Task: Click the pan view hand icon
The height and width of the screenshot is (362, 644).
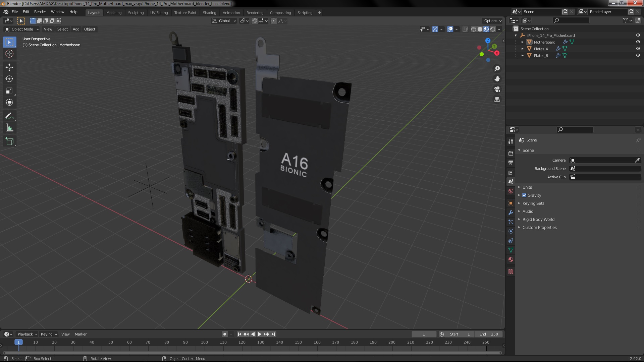Action: [x=497, y=79]
